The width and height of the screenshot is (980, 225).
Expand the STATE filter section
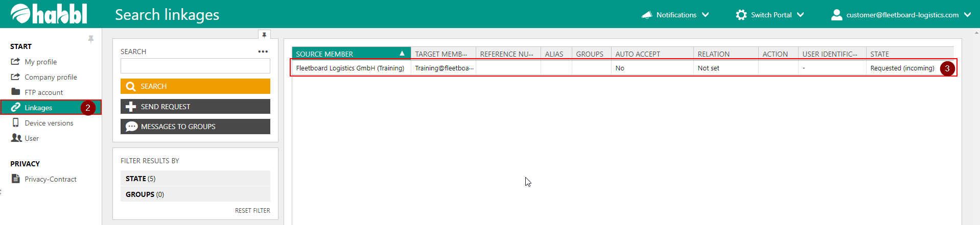195,179
